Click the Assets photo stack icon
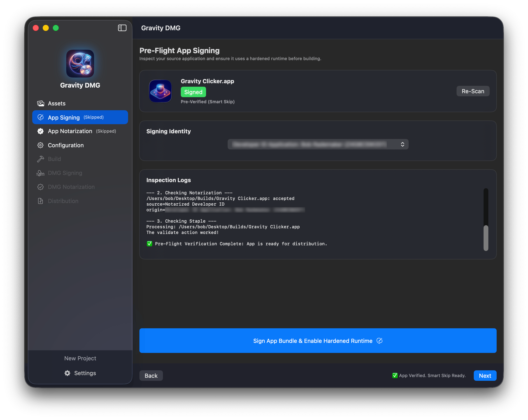The width and height of the screenshot is (528, 420). 41,103
